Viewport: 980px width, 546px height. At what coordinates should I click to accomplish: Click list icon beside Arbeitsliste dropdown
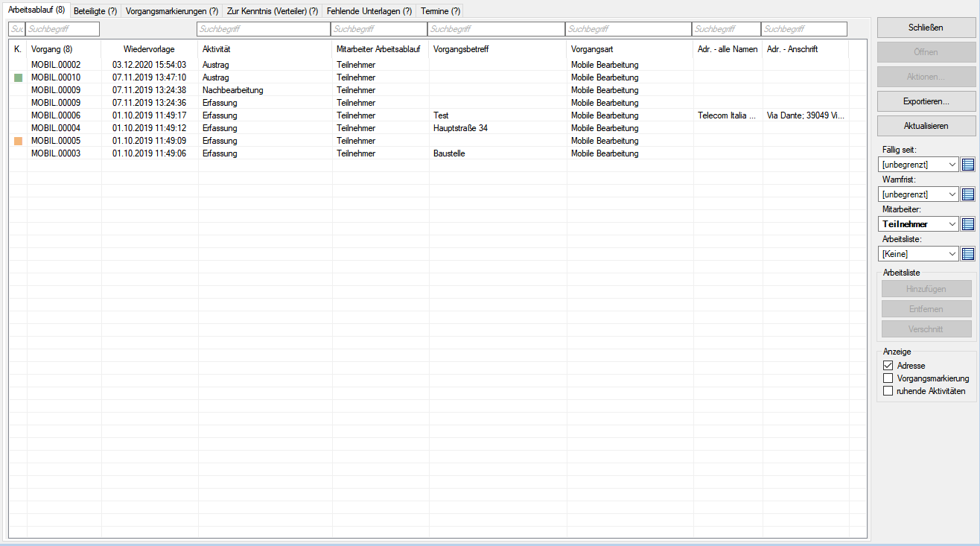[x=968, y=254]
